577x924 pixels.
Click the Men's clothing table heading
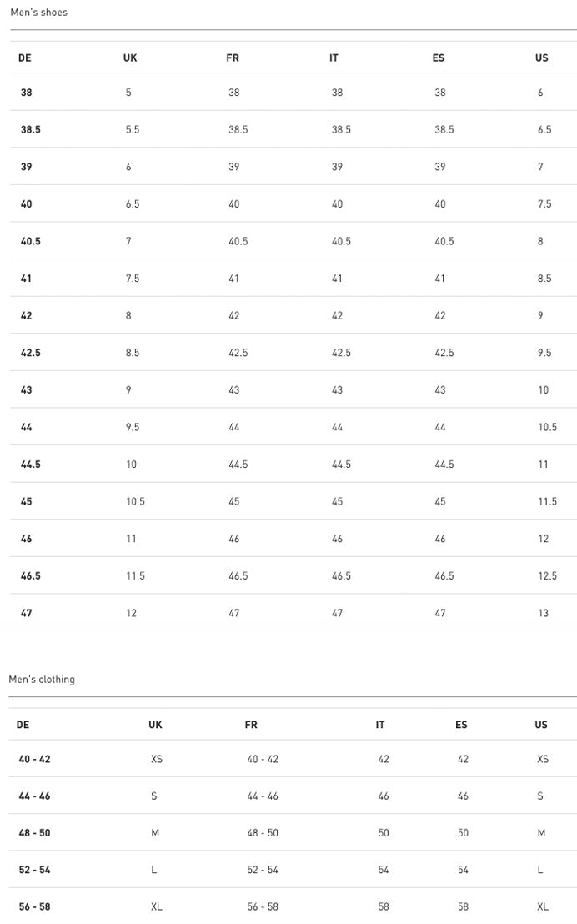[42, 680]
